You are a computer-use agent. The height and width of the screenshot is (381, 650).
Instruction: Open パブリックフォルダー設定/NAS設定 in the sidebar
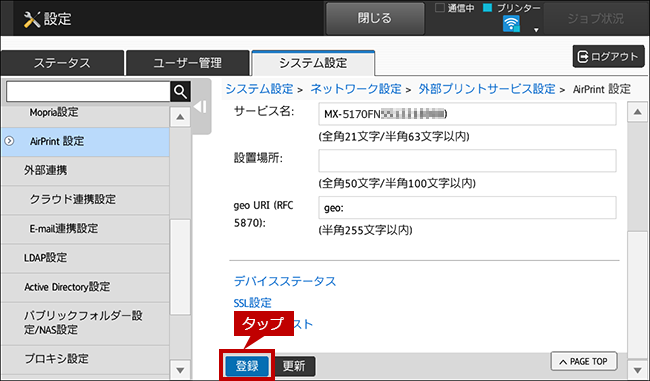85,323
